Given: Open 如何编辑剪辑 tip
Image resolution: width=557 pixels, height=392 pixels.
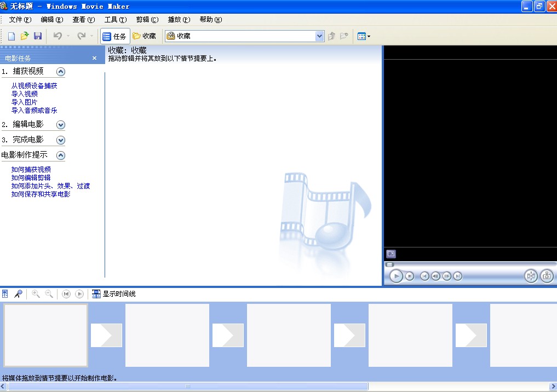Looking at the screenshot, I should (31, 177).
